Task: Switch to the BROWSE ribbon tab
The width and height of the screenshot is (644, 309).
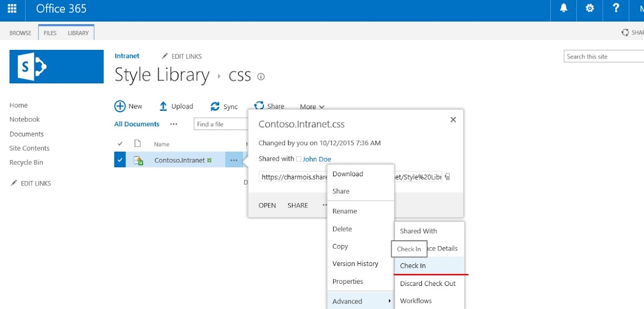Action: (20, 33)
